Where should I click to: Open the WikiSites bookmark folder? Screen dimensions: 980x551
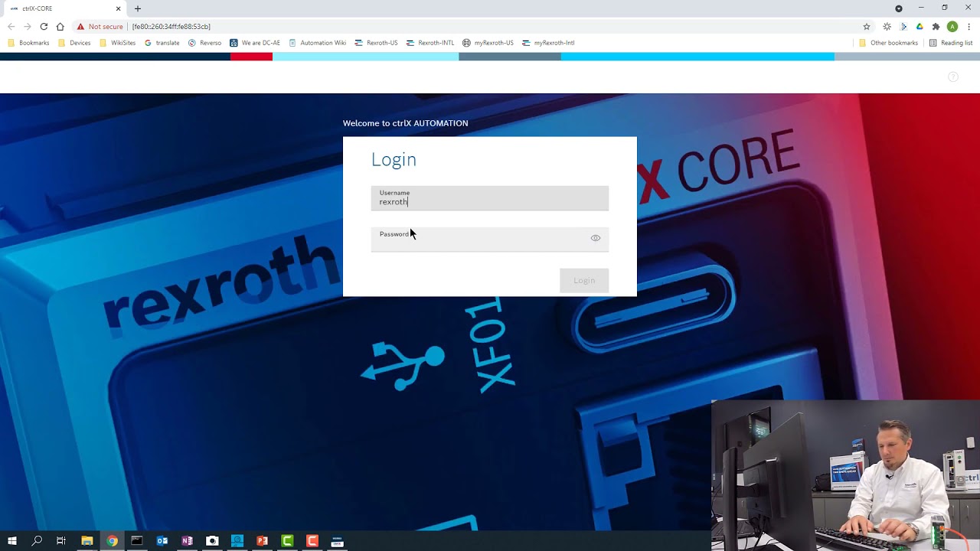[117, 43]
